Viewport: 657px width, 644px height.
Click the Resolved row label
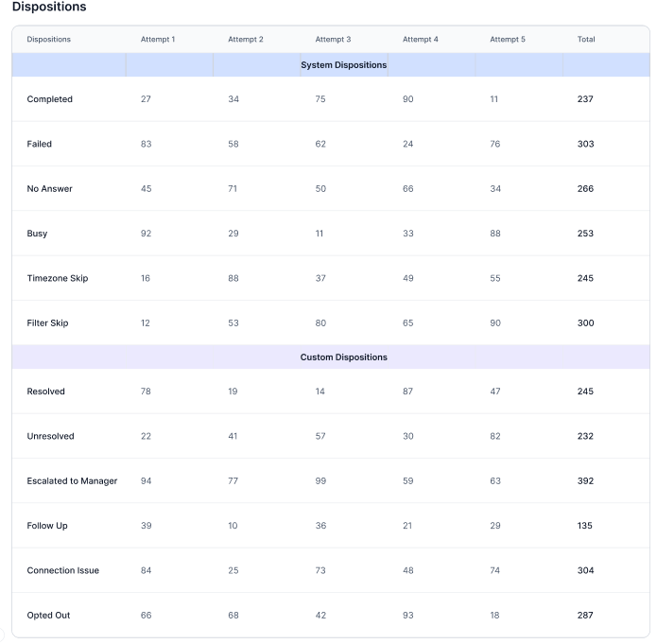tap(46, 392)
